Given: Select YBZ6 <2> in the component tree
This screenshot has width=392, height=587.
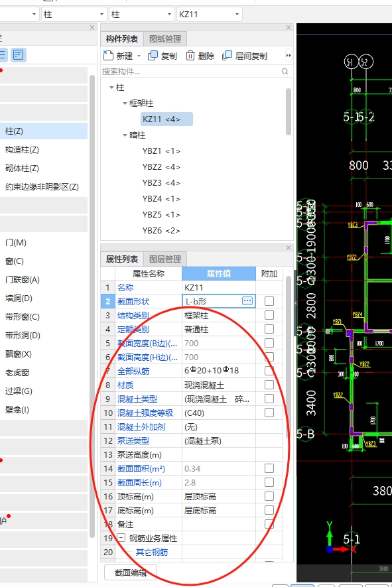Looking at the screenshot, I should point(161,231).
